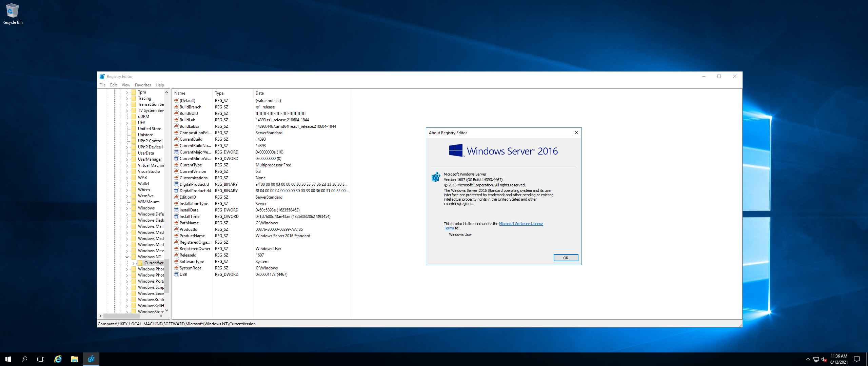
Task: Expand the UserManager tree node
Action: tap(127, 159)
